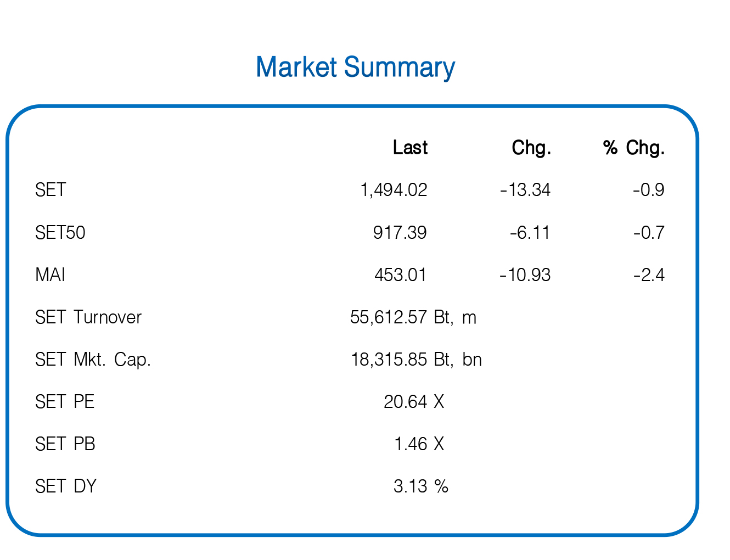Click the MAI row label

tap(50, 275)
